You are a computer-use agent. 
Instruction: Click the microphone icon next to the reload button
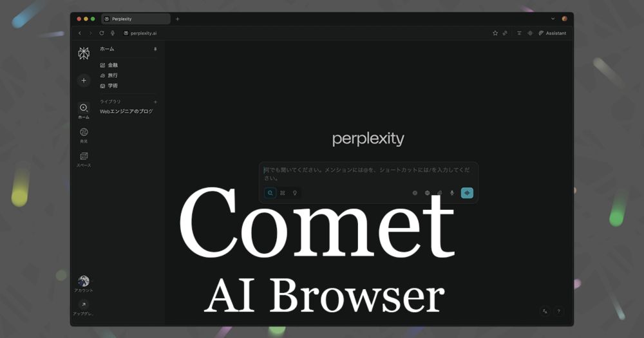click(113, 33)
